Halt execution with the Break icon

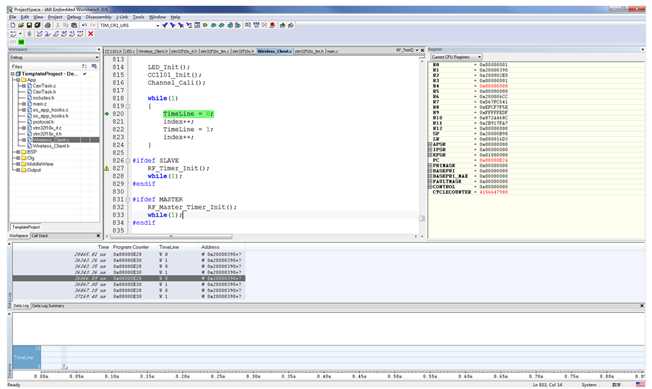click(x=29, y=34)
